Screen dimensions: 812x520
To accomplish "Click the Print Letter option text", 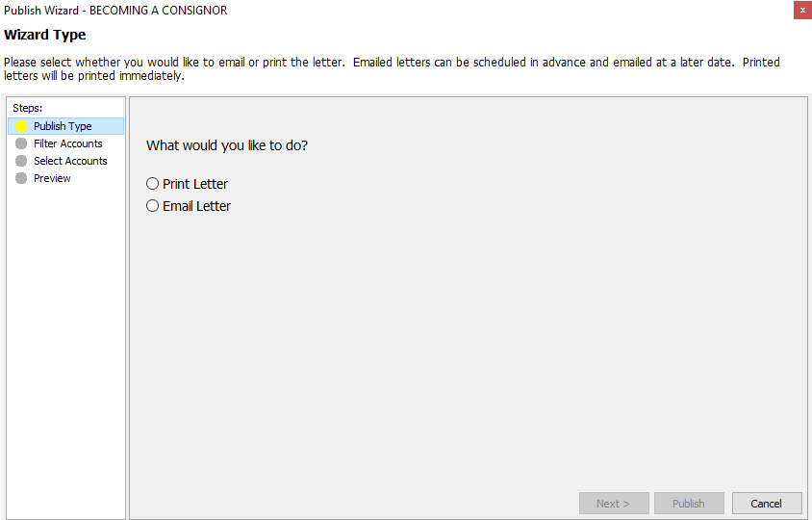I will pos(195,184).
